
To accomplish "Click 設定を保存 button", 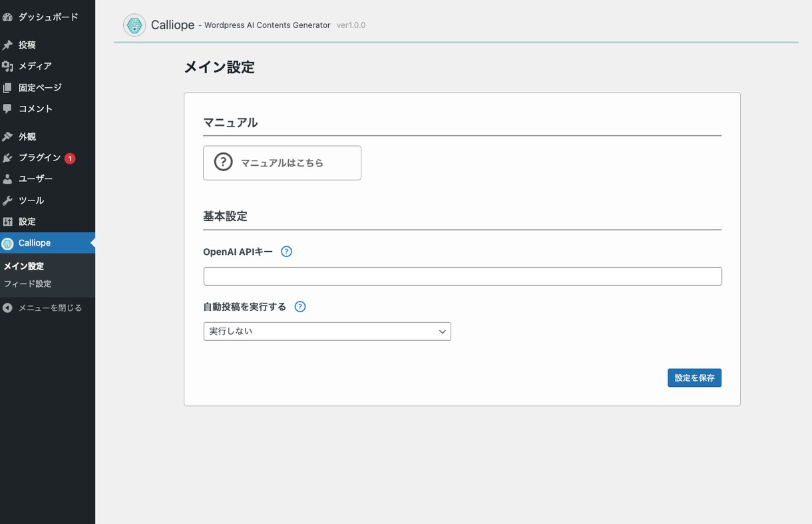I will (694, 378).
